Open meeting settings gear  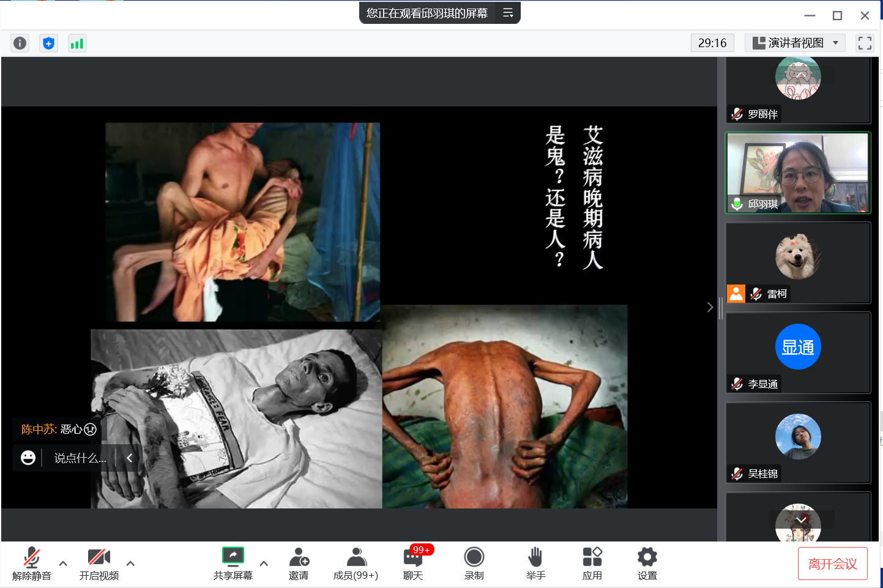tap(647, 564)
